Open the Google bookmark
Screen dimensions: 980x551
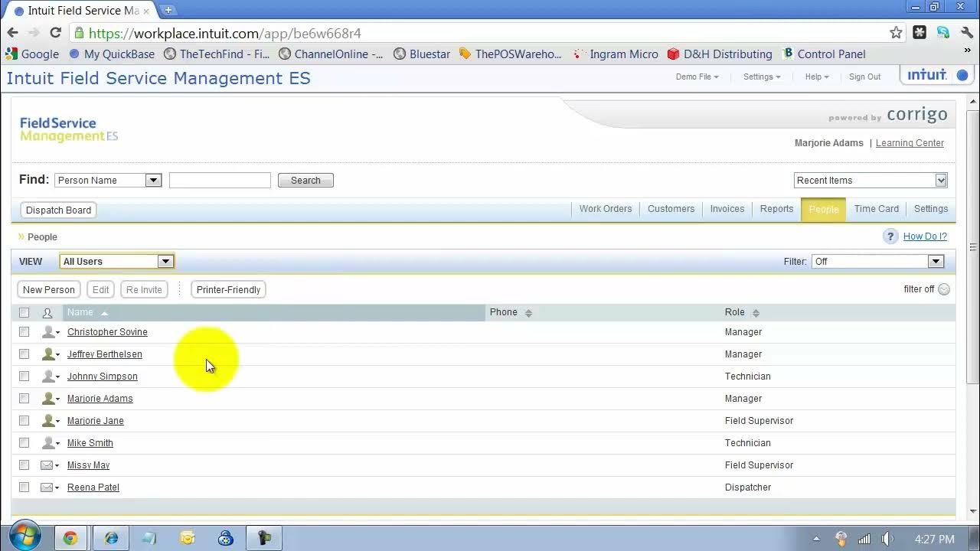[32, 54]
